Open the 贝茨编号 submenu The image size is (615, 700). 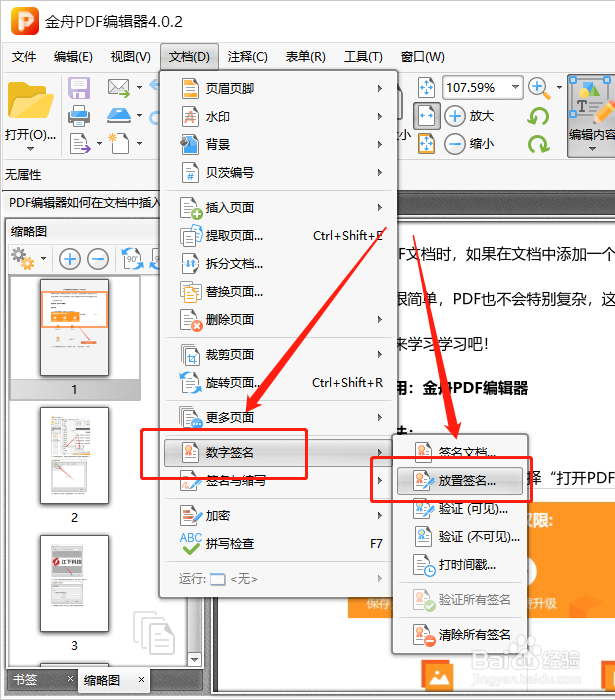tap(279, 172)
